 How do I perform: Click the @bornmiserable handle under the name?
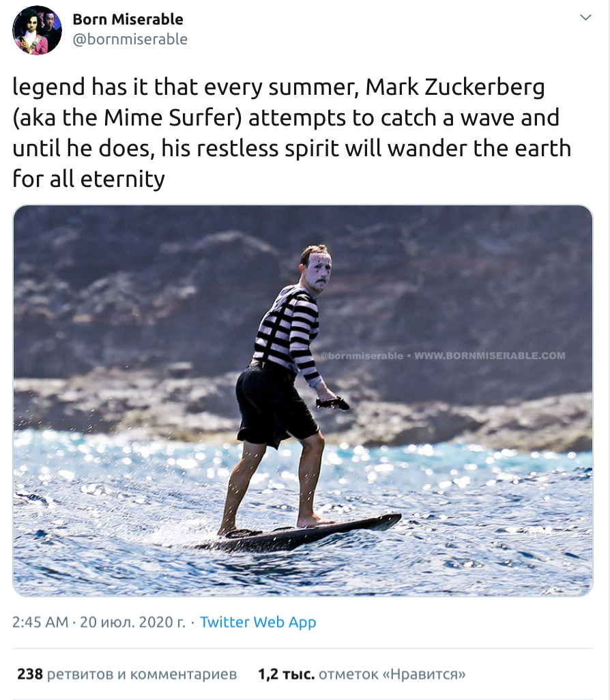point(130,40)
